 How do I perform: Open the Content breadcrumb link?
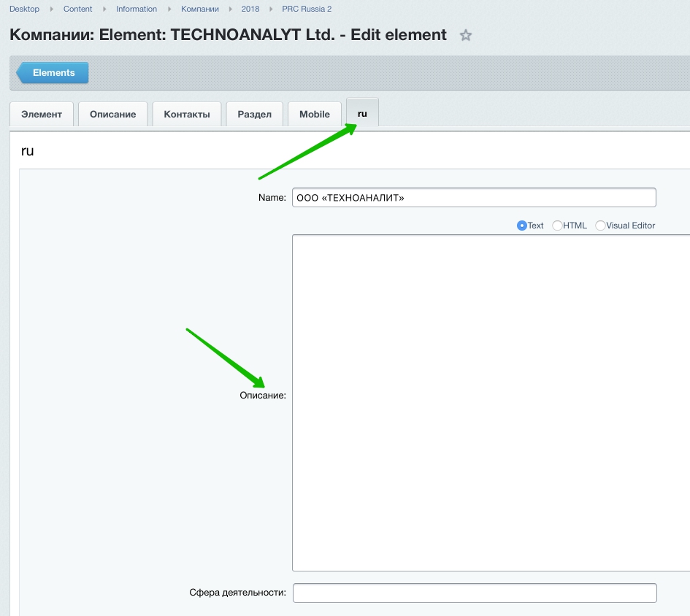(x=78, y=9)
